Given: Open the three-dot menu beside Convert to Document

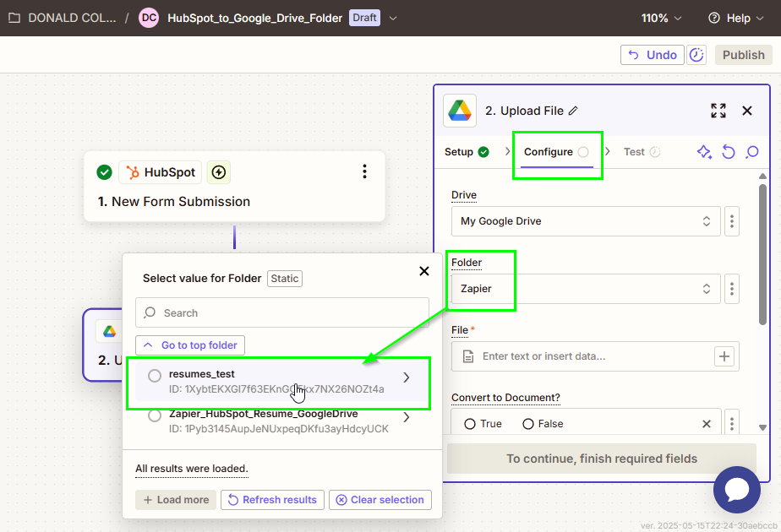Looking at the screenshot, I should tap(732, 424).
